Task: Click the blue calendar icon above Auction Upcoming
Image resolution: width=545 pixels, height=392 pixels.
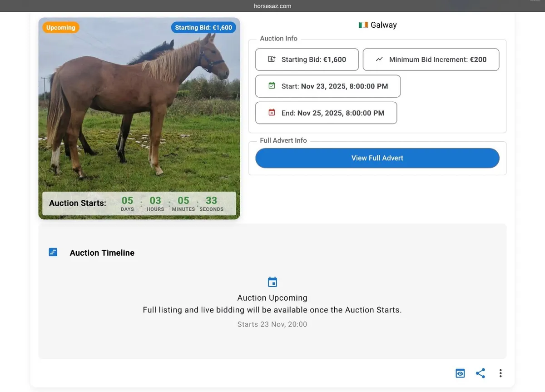Action: click(272, 282)
